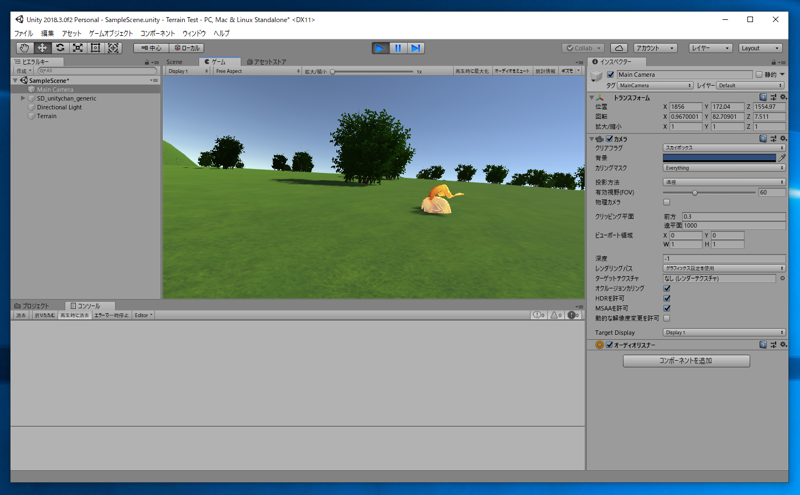The height and width of the screenshot is (495, 800).
Task: Open the Free Aspect dropdown
Action: coord(257,71)
